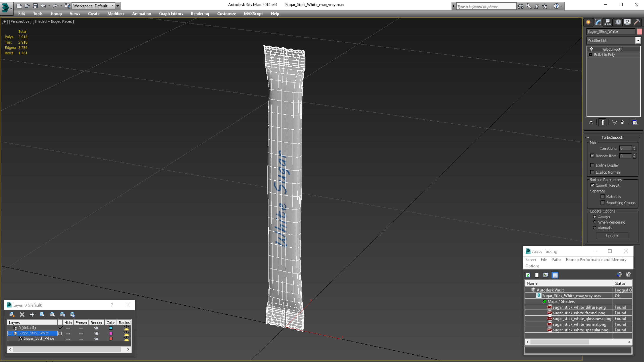
Task: Enable Isoline Display checkbox
Action: (x=592, y=165)
